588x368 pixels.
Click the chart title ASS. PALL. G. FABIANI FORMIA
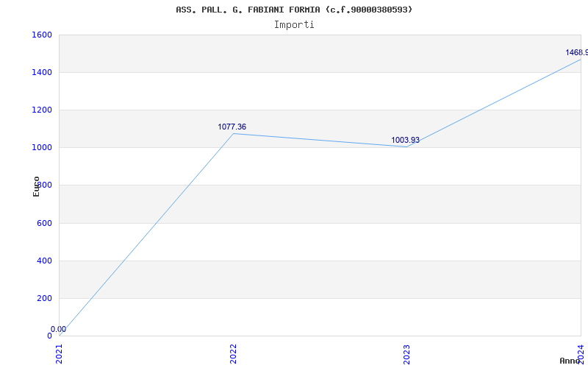(294, 10)
